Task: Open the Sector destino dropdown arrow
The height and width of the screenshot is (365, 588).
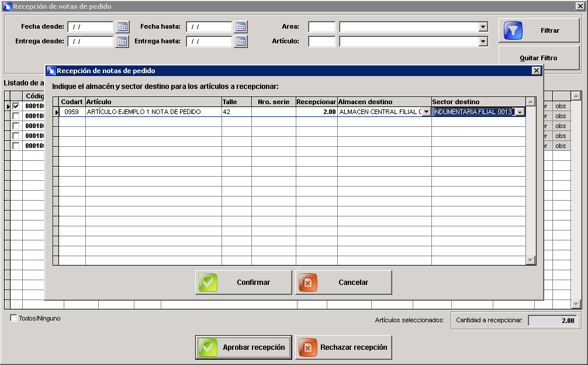Action: point(520,112)
